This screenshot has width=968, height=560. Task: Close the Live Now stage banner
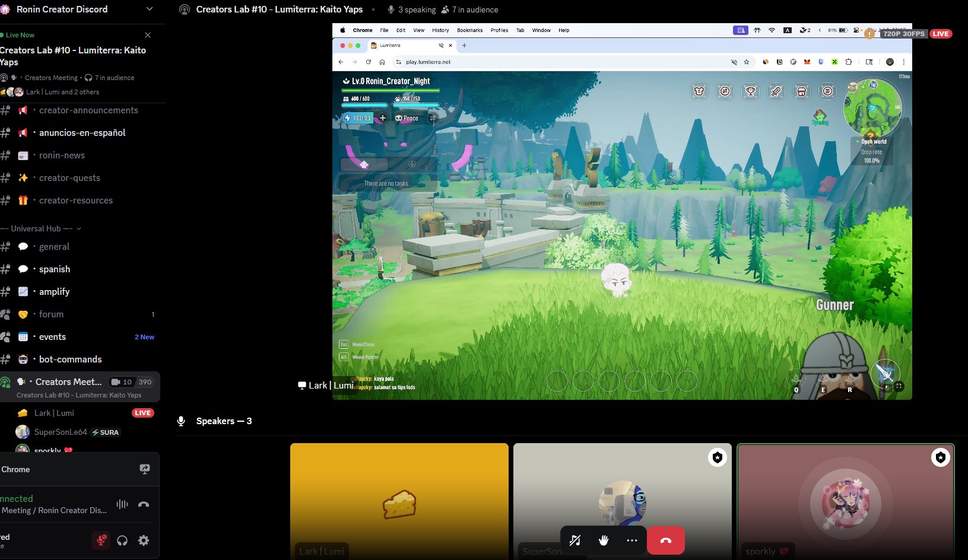(x=148, y=35)
